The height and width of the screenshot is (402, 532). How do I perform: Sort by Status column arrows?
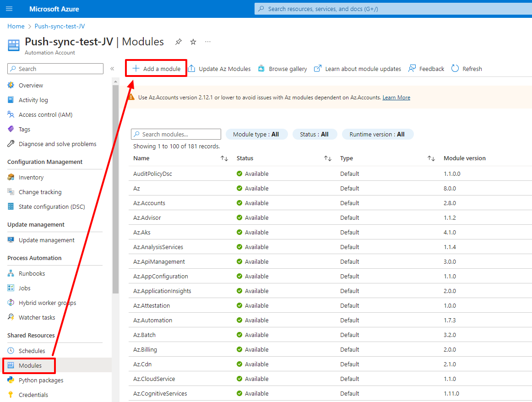pos(328,158)
